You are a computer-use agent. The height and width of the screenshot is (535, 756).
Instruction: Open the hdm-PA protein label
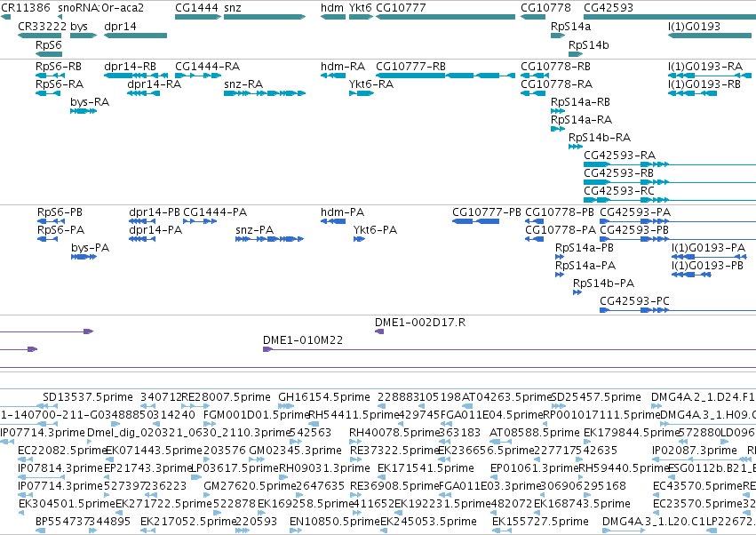pyautogui.click(x=342, y=212)
